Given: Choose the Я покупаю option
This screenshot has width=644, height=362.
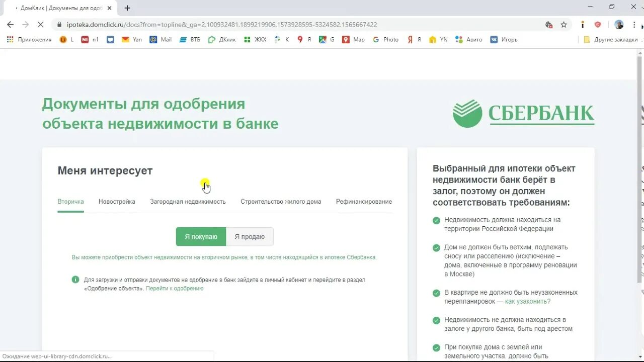Looking at the screenshot, I should tap(201, 237).
